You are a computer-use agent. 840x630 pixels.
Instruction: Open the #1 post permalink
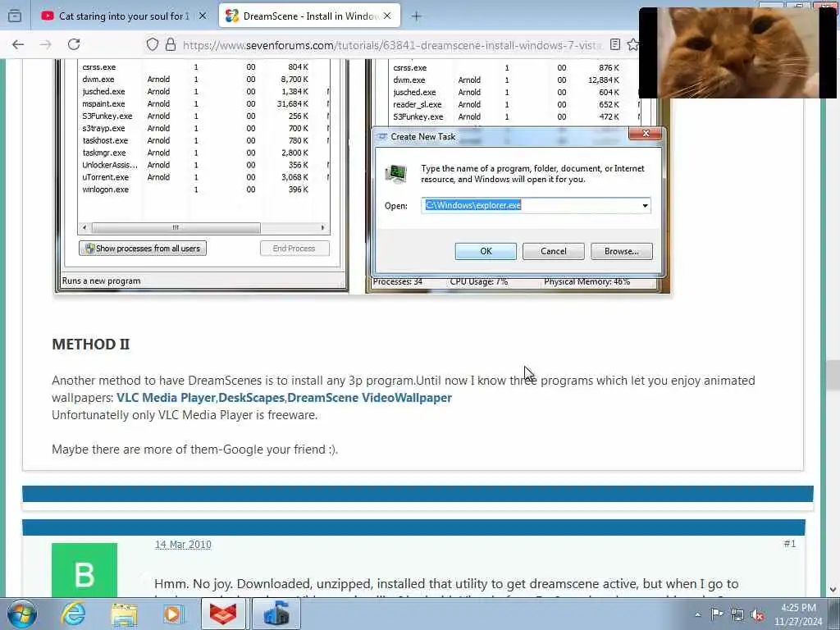(790, 544)
